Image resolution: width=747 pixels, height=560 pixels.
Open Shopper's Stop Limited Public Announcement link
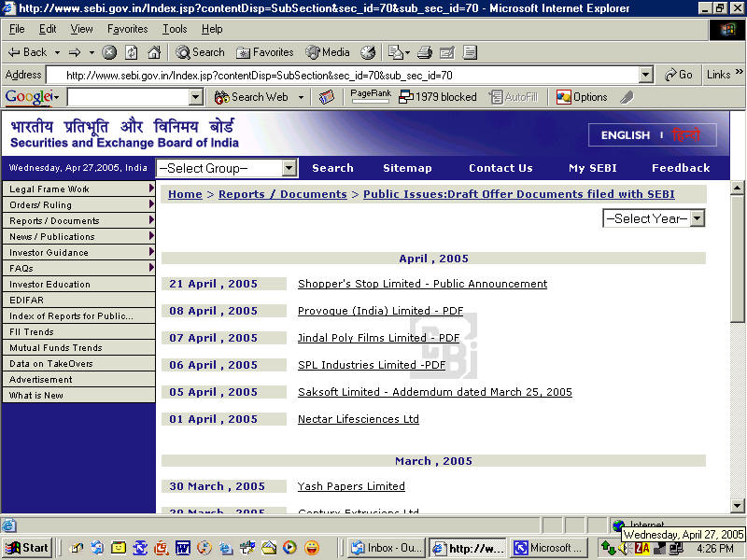pyautogui.click(x=423, y=284)
